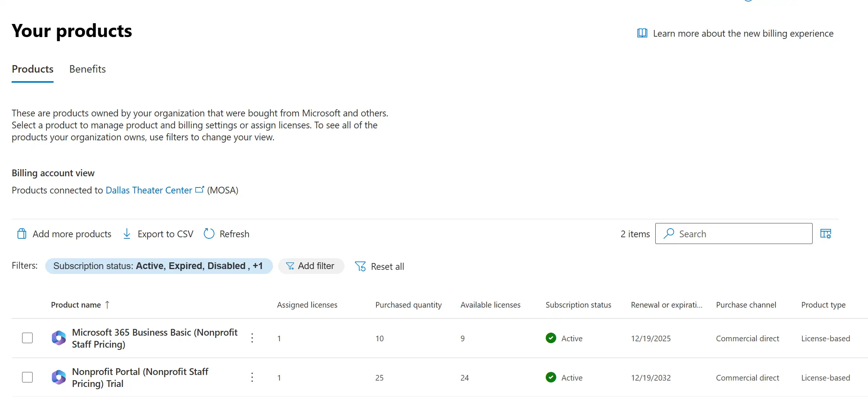Select checkbox for Nonprofit Portal Trial row
868x412 pixels.
27,377
